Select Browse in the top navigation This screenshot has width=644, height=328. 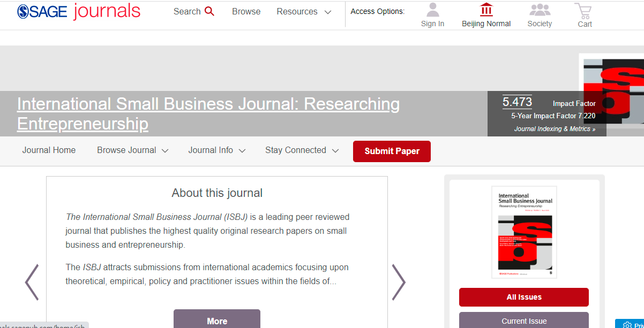246,12
